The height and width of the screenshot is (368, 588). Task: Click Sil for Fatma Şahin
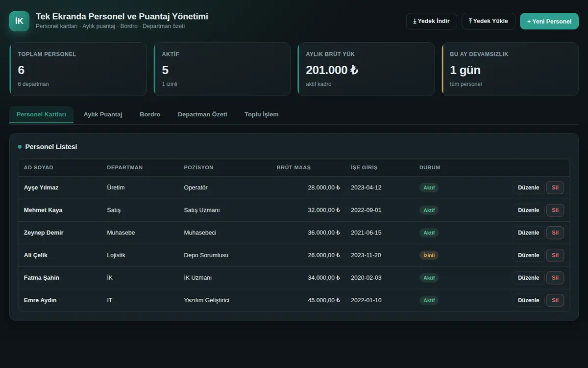(x=555, y=278)
